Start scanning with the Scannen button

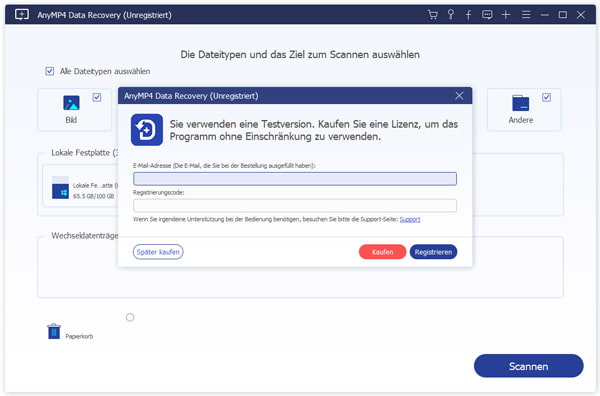click(528, 366)
